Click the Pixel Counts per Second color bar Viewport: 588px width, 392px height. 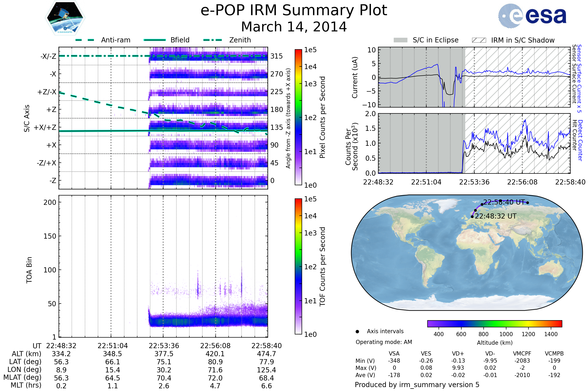[298, 117]
